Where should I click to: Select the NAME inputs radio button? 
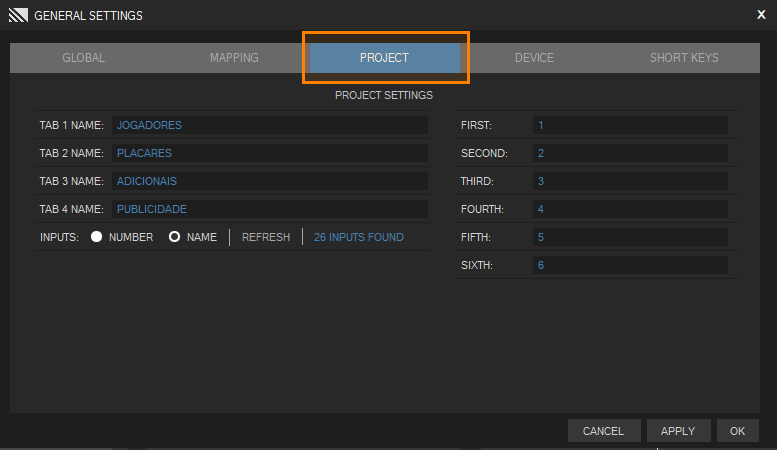pos(174,237)
